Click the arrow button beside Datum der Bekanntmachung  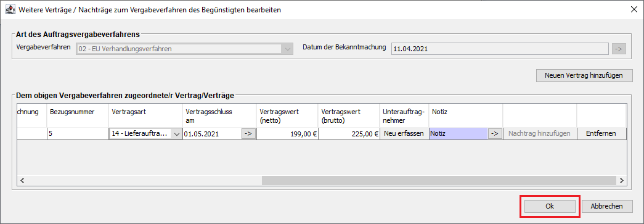click(x=619, y=49)
